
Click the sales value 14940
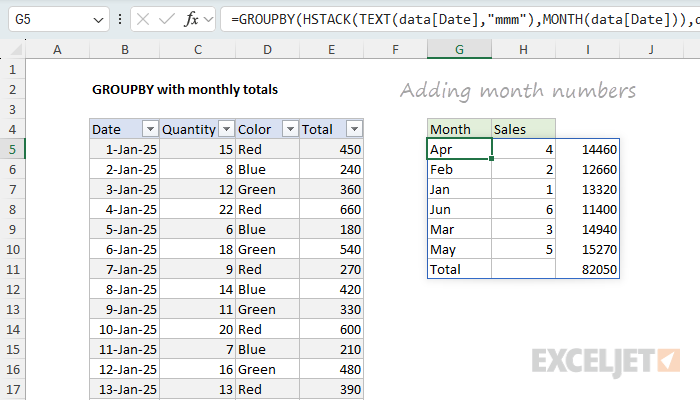coord(588,229)
